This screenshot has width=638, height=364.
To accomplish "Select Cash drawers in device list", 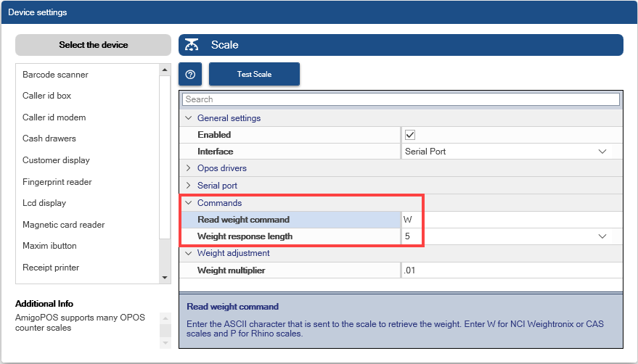I will (x=49, y=138).
